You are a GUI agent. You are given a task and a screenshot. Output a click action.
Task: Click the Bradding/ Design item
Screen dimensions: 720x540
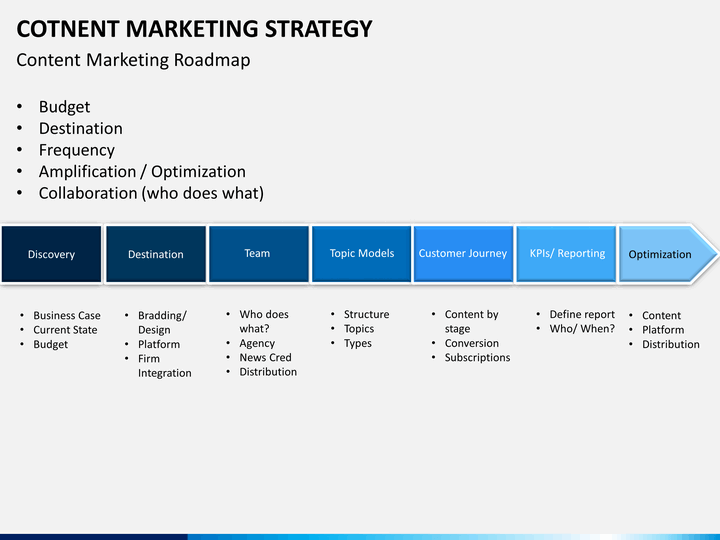point(162,323)
